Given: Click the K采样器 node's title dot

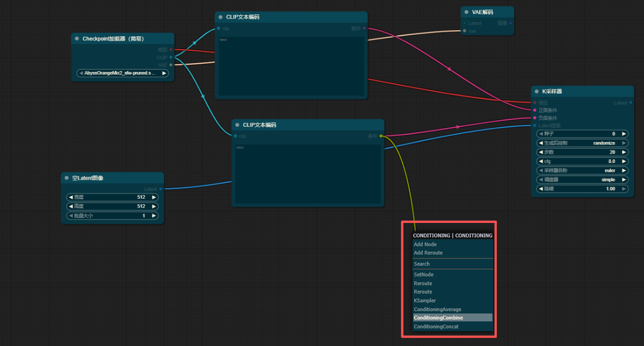Looking at the screenshot, I should [x=537, y=91].
